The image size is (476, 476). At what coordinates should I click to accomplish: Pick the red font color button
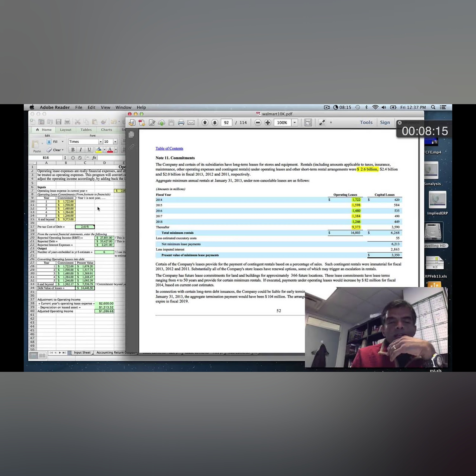(110, 150)
